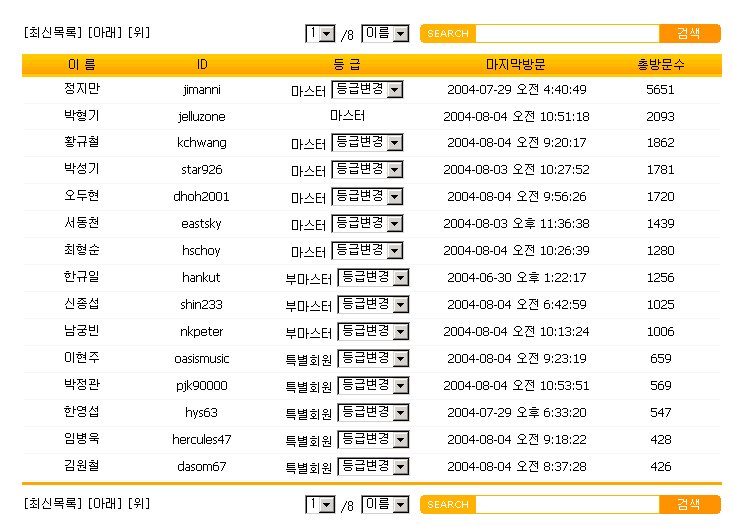Image resolution: width=732 pixels, height=527 pixels.
Task: Click the bottom orange 검색 search button
Action: pos(689,504)
